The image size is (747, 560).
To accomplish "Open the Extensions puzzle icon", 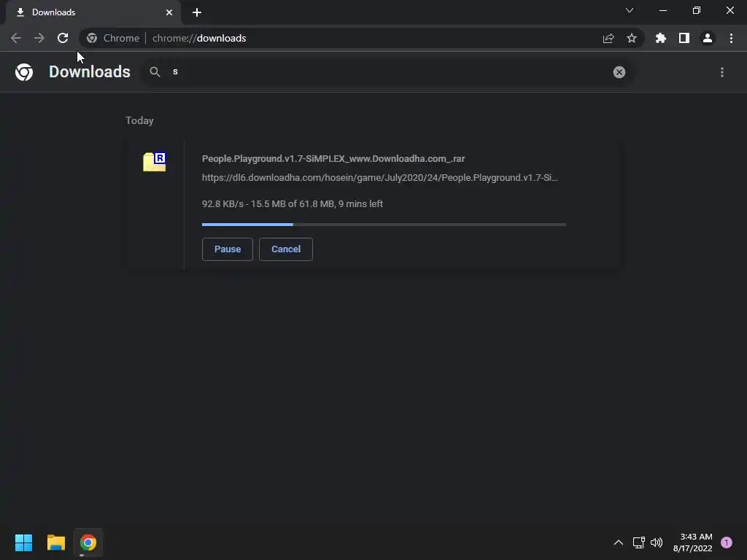I will [x=661, y=38].
